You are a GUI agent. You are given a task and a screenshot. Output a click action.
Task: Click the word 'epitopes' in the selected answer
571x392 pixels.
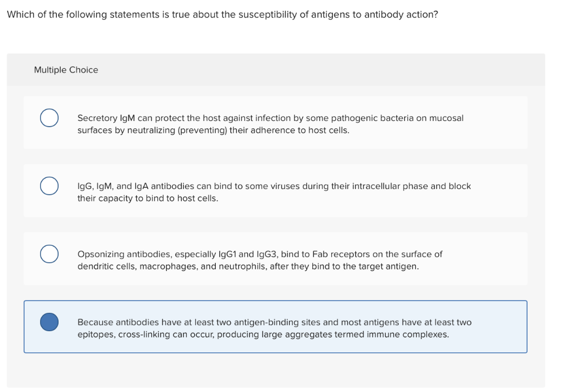click(94, 335)
